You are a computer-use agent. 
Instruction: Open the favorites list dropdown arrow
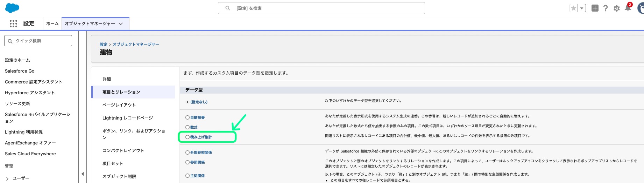[x=582, y=8]
